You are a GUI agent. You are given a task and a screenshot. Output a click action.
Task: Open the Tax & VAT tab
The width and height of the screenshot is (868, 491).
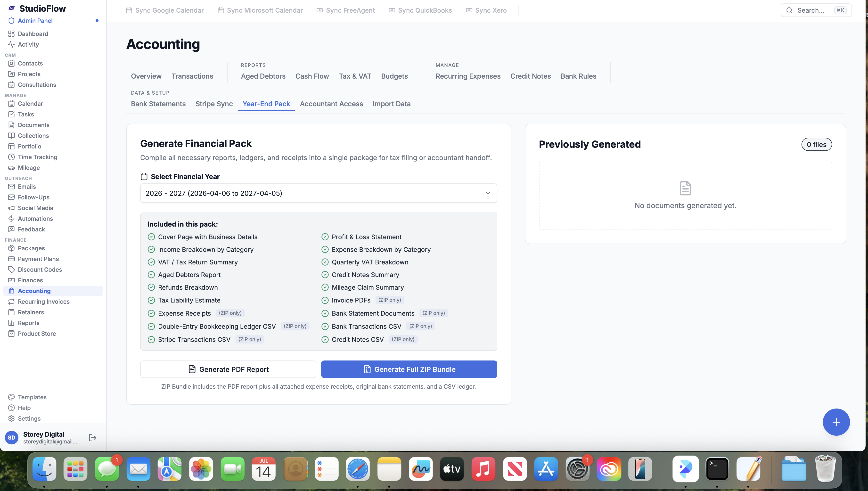point(355,76)
